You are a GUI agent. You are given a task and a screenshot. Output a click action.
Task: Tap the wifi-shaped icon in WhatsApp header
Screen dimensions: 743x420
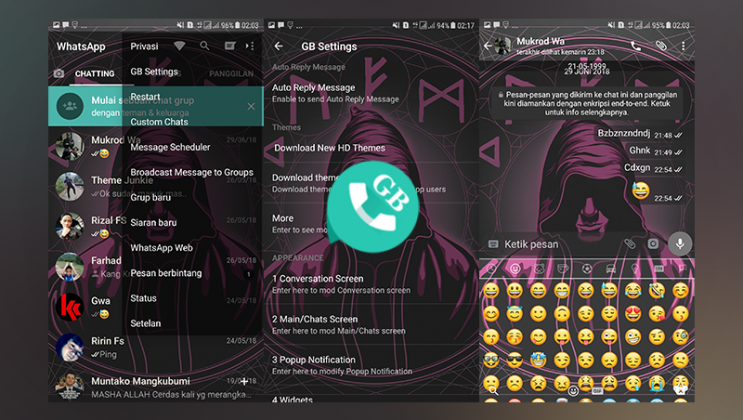pyautogui.click(x=179, y=46)
